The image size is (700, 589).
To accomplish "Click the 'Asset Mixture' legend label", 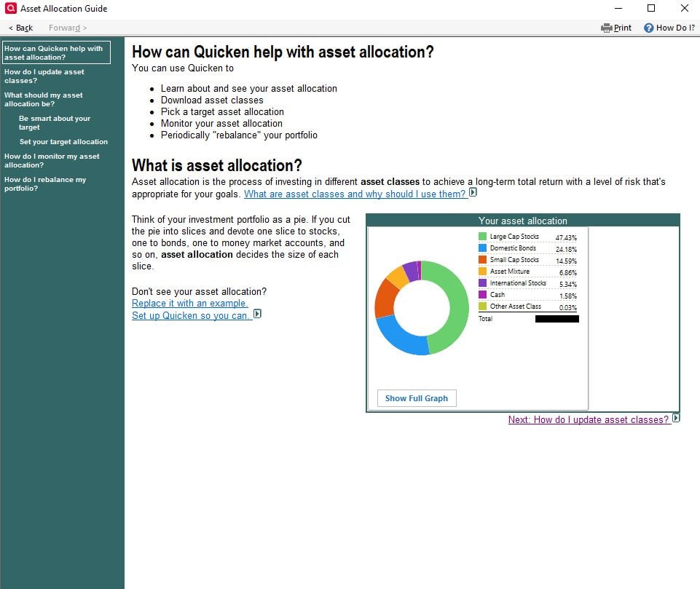I will [x=509, y=272].
